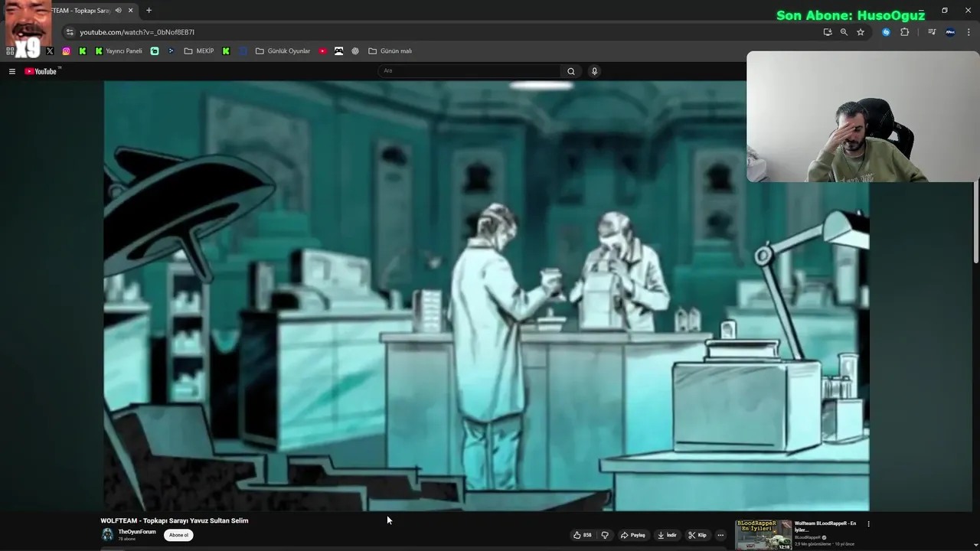Expand the 'Günlük Oyunlar' bookmarks folder
The height and width of the screenshot is (551, 980).
click(x=283, y=51)
